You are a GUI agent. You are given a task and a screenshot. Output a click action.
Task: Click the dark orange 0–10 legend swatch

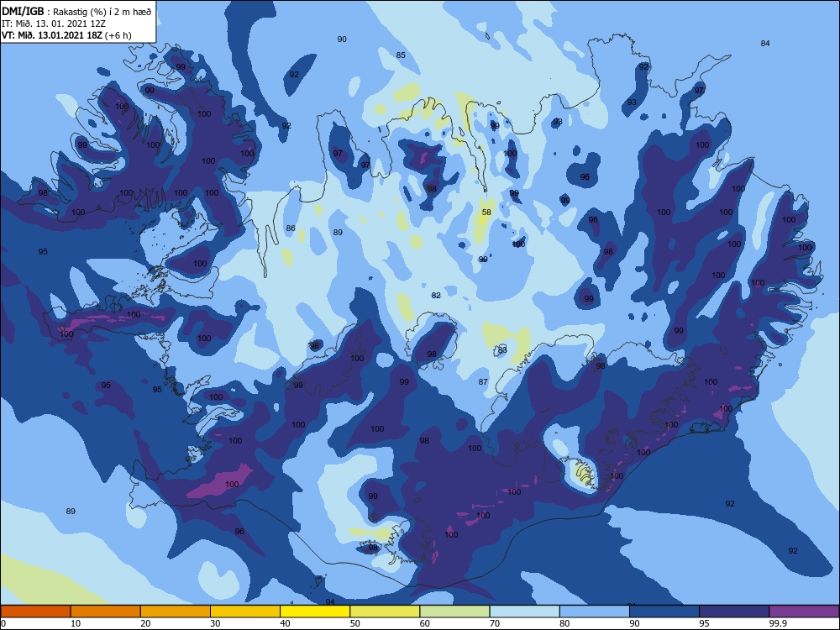(35, 612)
